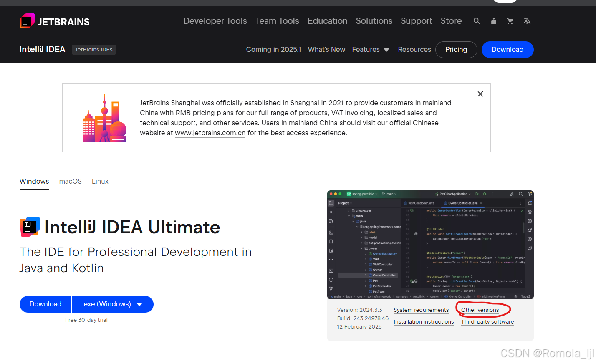Image resolution: width=596 pixels, height=364 pixels.
Task: Click the Shanghai skyline illustration
Action: [x=104, y=119]
